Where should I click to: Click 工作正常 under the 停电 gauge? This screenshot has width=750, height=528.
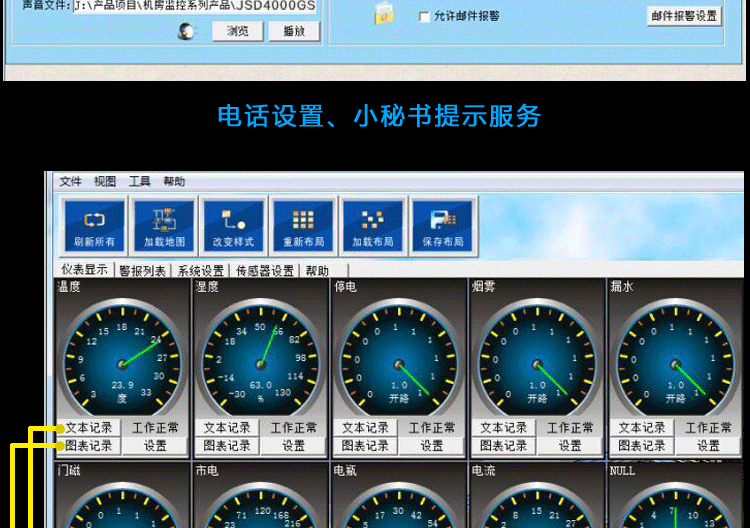click(431, 428)
